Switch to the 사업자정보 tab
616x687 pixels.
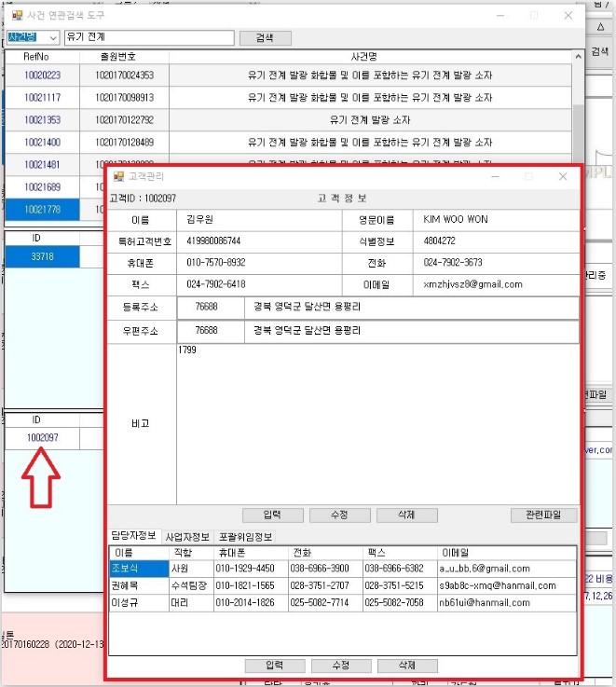187,537
